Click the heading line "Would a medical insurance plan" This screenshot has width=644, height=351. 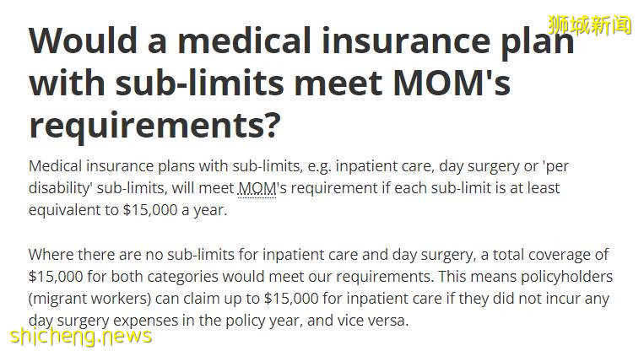tap(301, 41)
